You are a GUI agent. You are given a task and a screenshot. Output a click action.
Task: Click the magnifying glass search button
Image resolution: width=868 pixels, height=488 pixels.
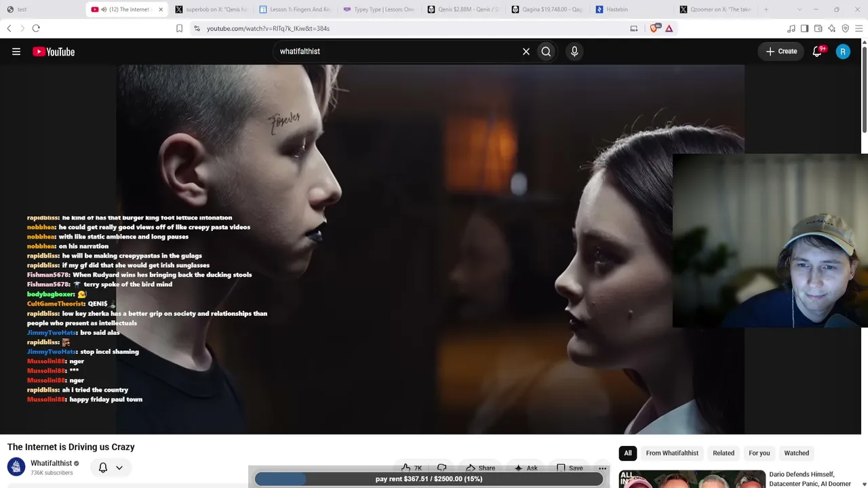coord(546,52)
